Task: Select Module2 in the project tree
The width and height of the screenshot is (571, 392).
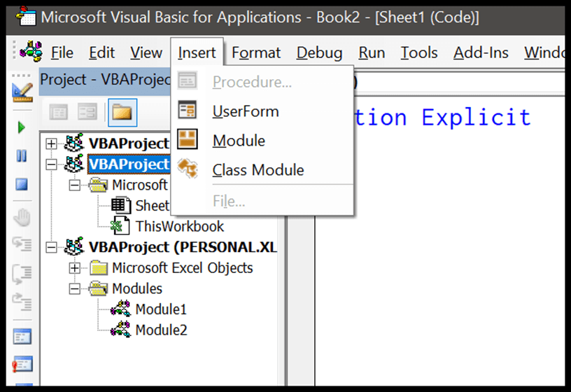Action: pos(161,330)
